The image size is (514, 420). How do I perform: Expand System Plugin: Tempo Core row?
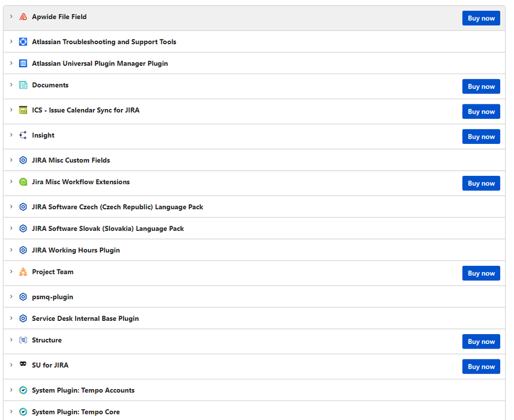[x=11, y=411]
